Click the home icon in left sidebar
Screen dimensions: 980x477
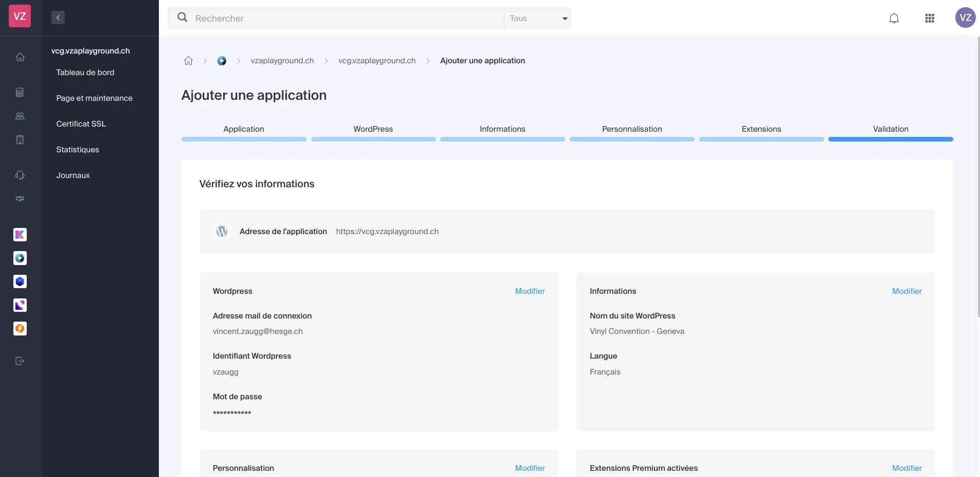(20, 57)
